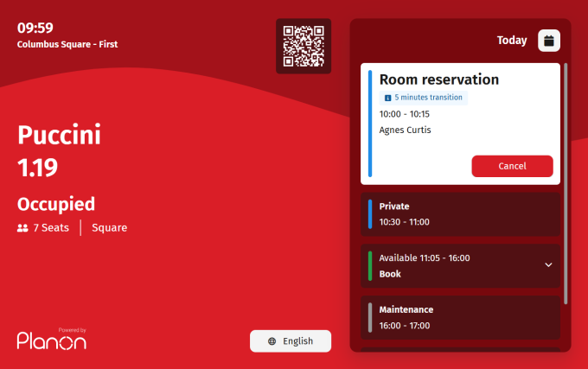Click the globe icon for language
Viewport: 588px width, 369px height.
[x=272, y=341]
